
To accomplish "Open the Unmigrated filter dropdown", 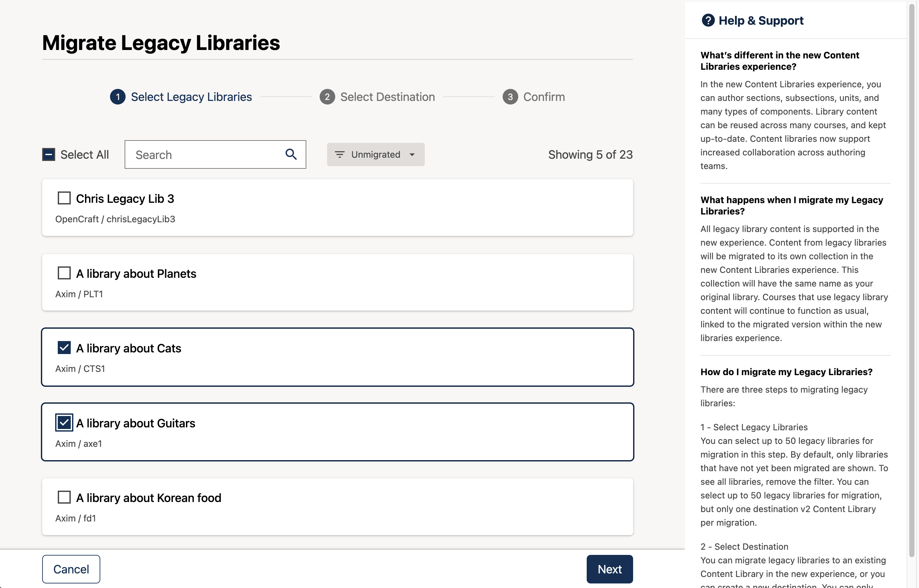I will pos(376,154).
